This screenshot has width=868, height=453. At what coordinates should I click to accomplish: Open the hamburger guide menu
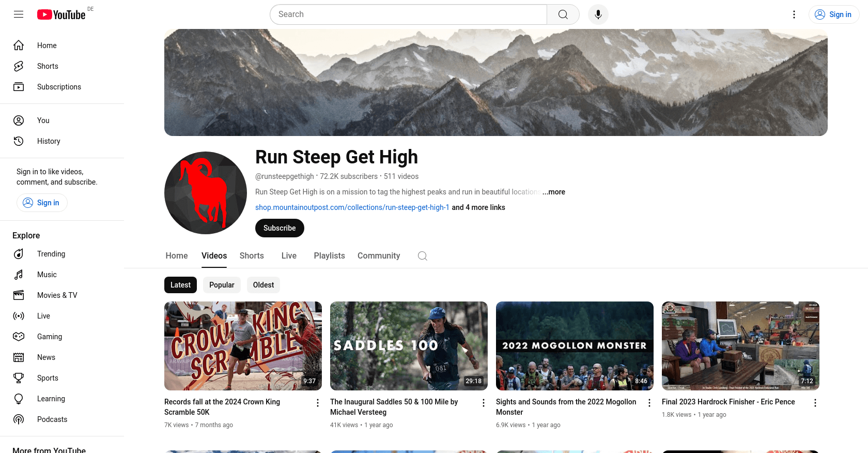[19, 14]
